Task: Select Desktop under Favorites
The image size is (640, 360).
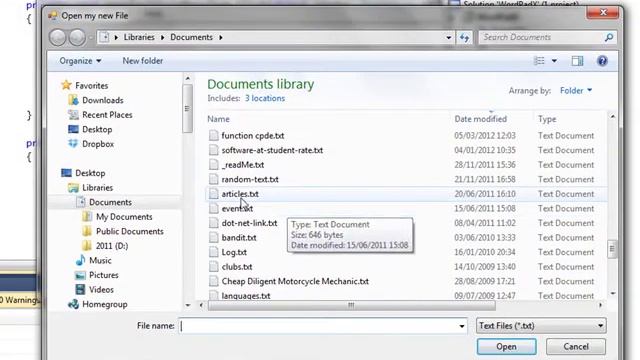Action: click(x=97, y=129)
